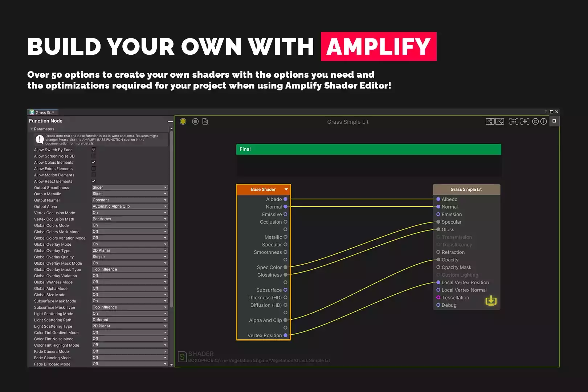Click the parameters panel scrollbar thumb
This screenshot has height=392, width=588.
[171, 219]
